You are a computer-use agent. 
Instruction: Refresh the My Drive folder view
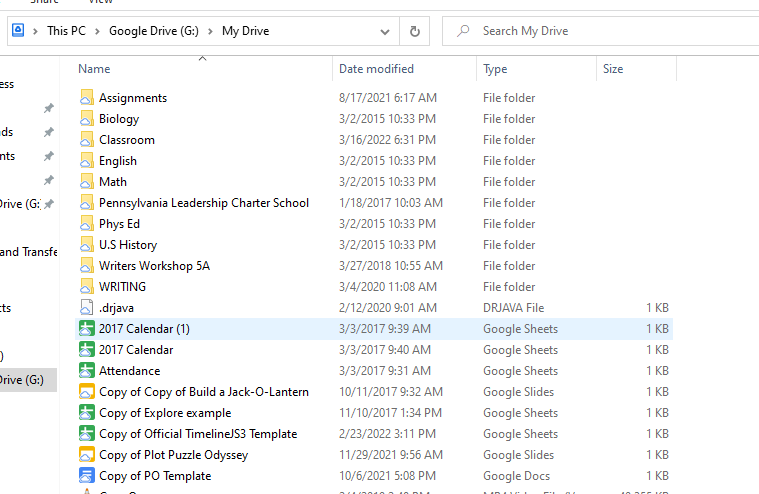[415, 31]
